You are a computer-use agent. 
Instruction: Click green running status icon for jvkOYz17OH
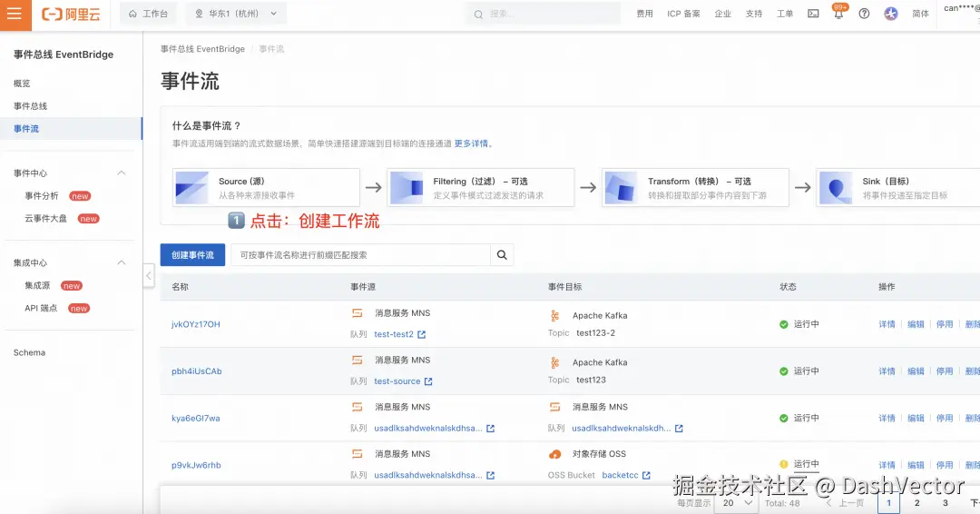point(783,324)
